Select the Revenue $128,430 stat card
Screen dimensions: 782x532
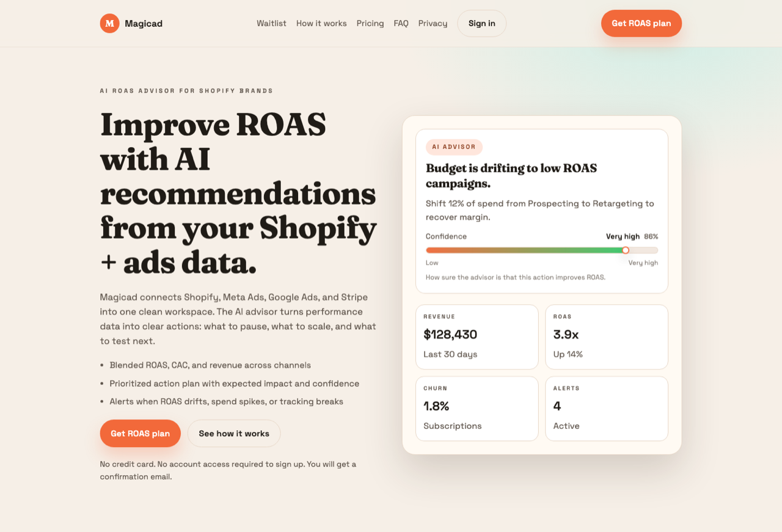click(477, 337)
